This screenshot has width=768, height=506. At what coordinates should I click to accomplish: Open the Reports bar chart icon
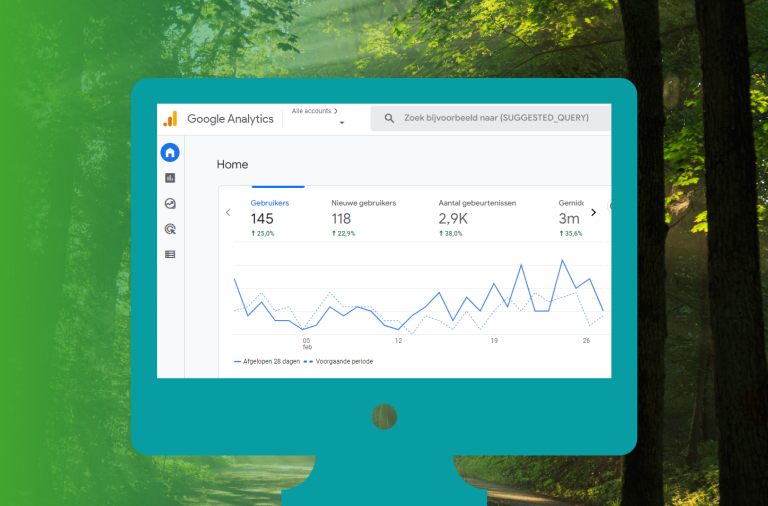170,178
